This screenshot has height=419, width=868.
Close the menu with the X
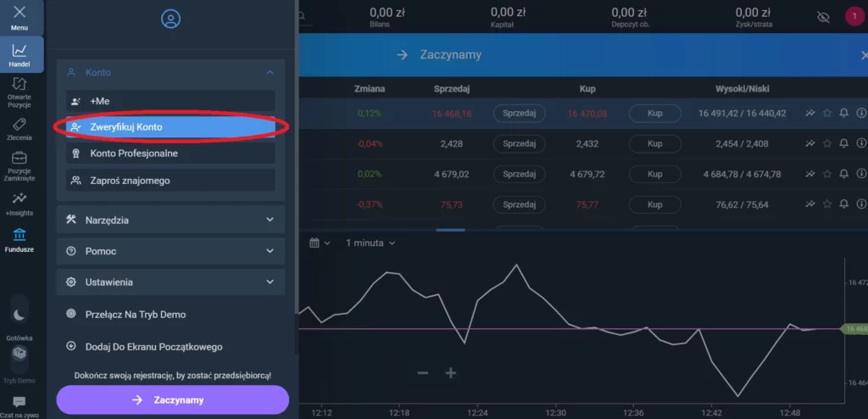pyautogui.click(x=19, y=13)
